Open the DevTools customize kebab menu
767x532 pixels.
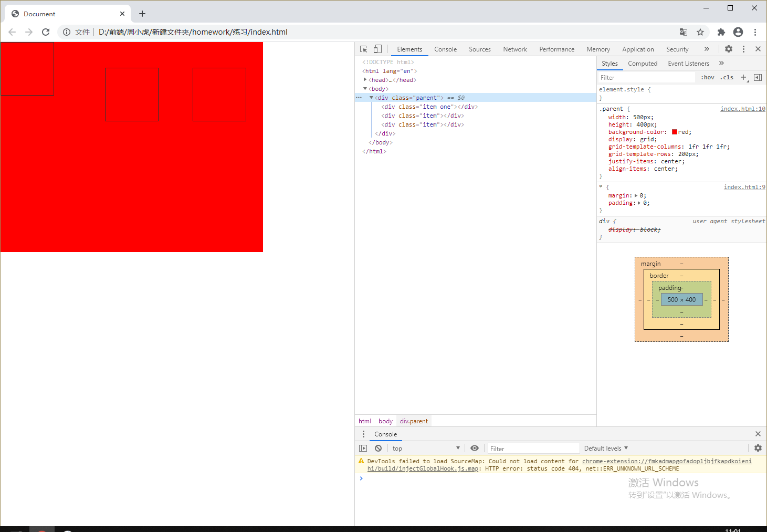coord(743,49)
